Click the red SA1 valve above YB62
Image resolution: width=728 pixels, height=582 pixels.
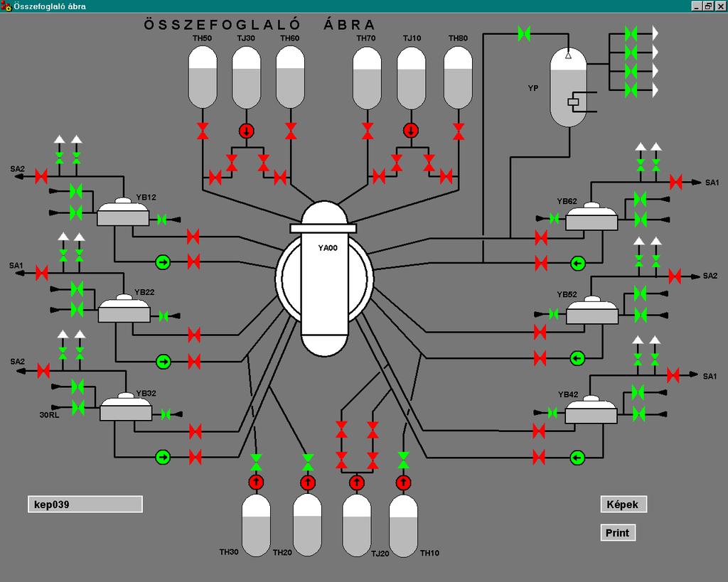coord(676,182)
